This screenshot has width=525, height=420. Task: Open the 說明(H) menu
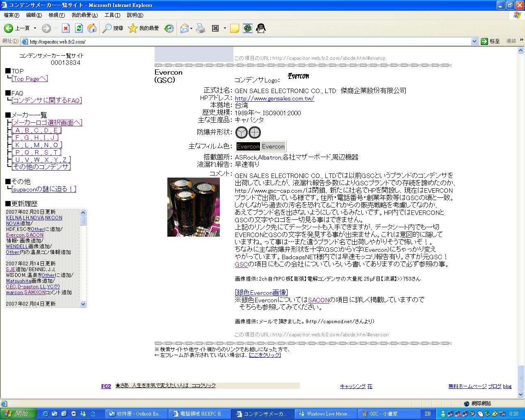tap(135, 15)
